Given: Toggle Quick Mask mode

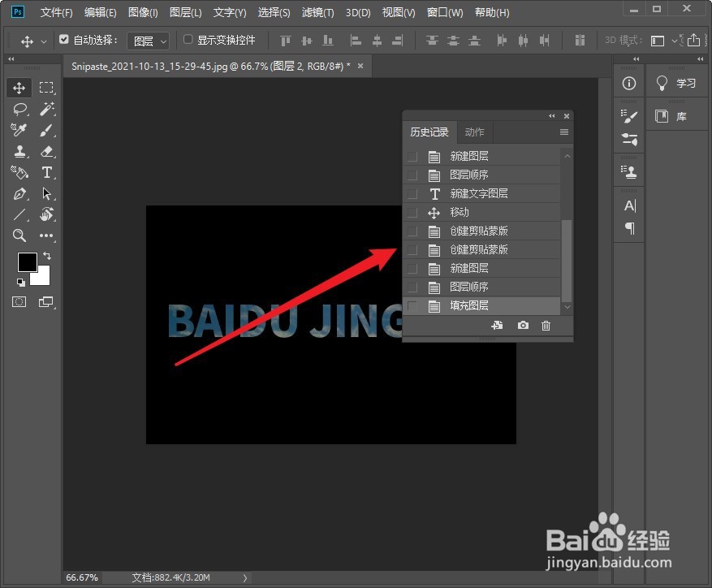Looking at the screenshot, I should pyautogui.click(x=19, y=302).
